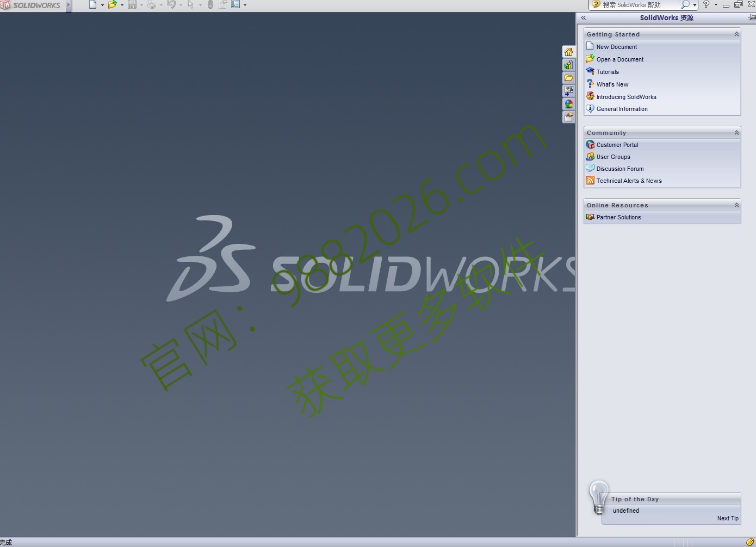Open the dropdown arrow next to Print icon

(x=161, y=5)
